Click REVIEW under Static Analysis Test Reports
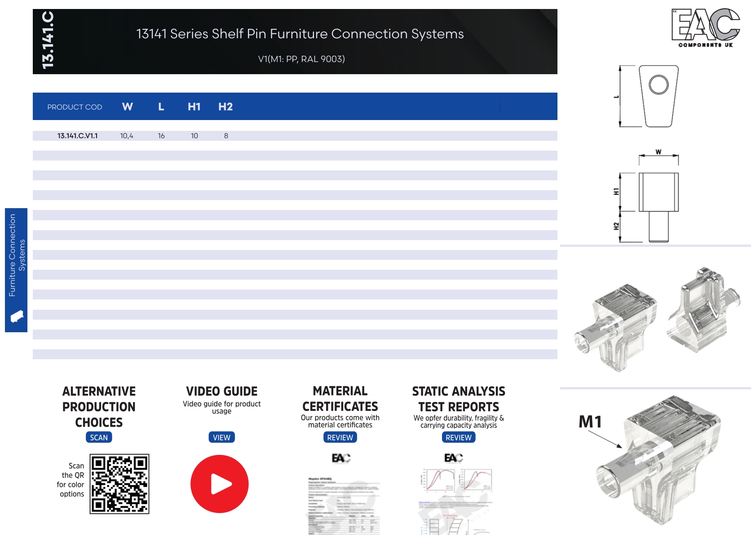 click(459, 437)
